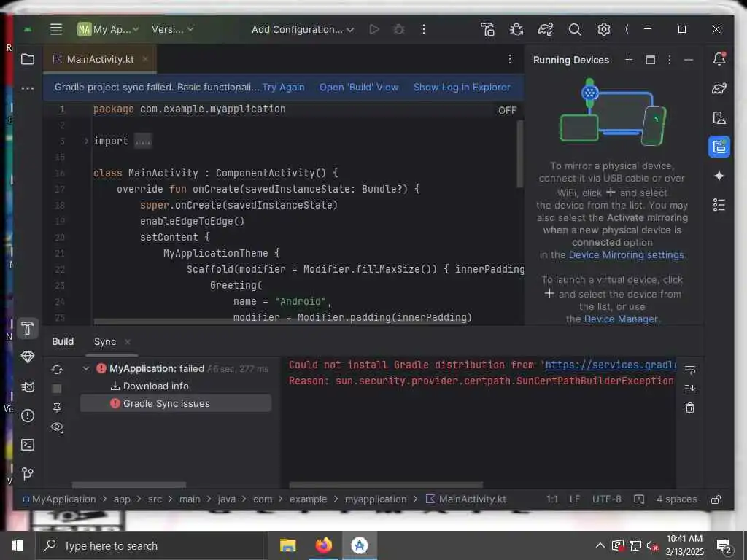The height and width of the screenshot is (560, 747).
Task: Click Try Again in sync banner
Action: (x=283, y=87)
